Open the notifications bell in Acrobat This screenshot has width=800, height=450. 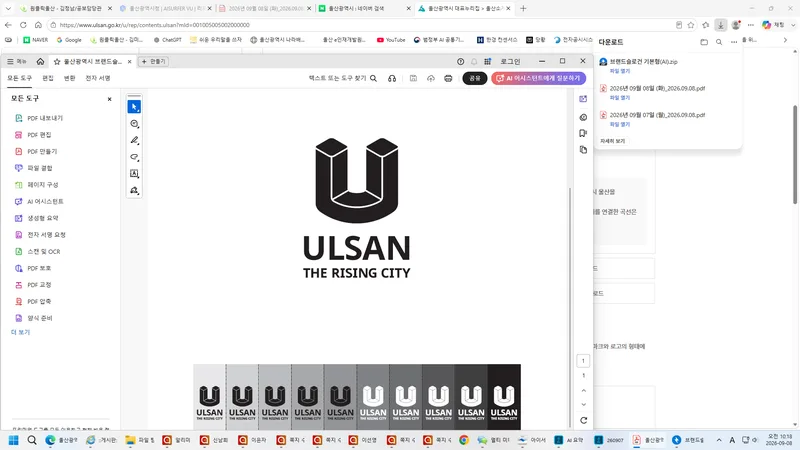click(474, 61)
